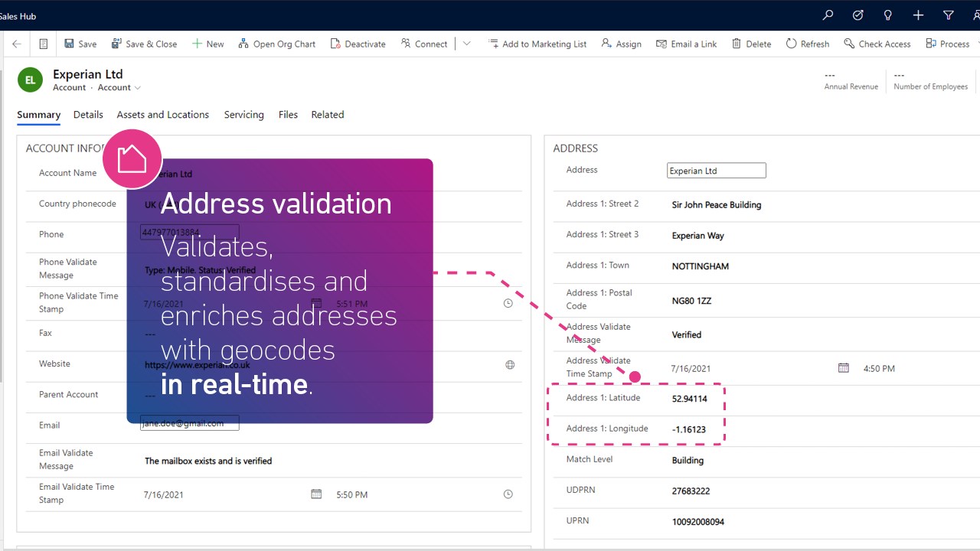Open Assets and Locations tab
This screenshot has width=980, height=551.
[x=162, y=115]
